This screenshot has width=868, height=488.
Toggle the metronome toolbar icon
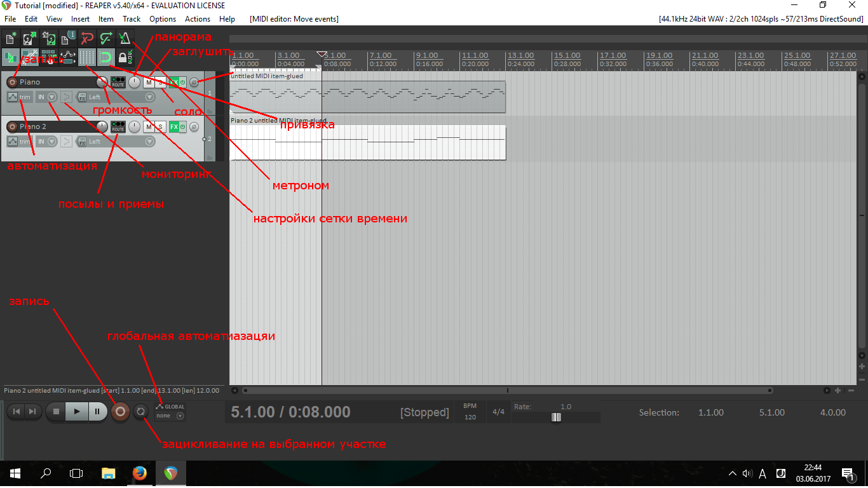[x=125, y=38]
